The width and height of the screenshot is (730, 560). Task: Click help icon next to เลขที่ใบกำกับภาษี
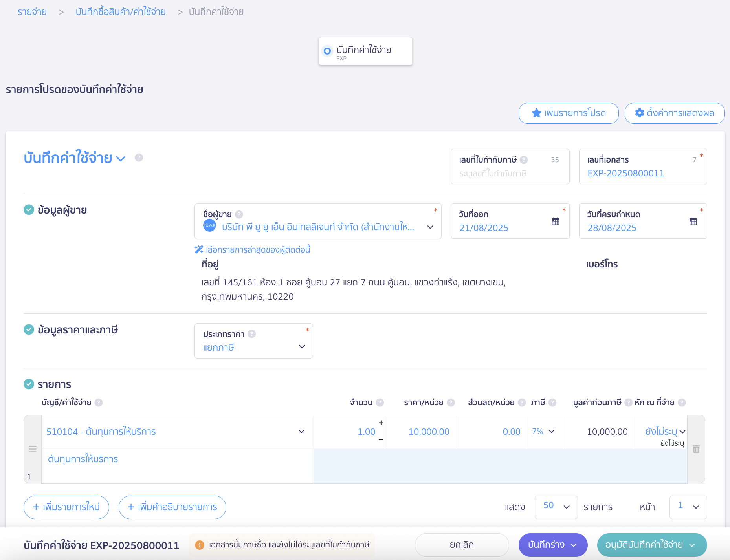(x=523, y=160)
